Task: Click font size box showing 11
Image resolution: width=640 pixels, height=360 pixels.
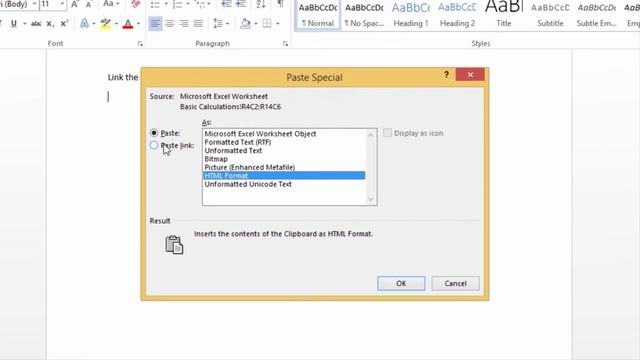Action: click(x=49, y=4)
